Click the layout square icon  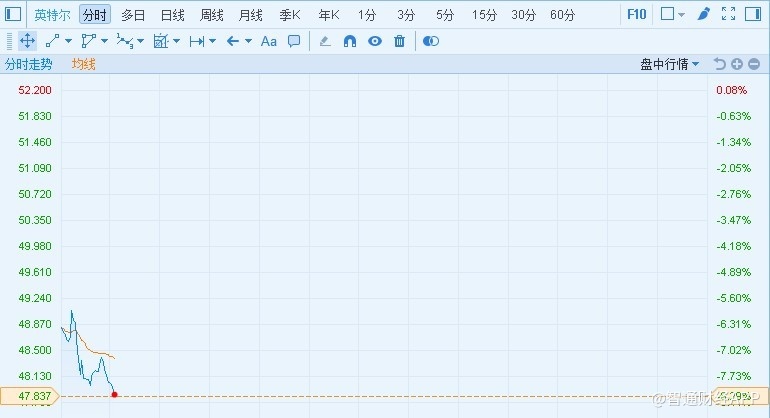(x=667, y=14)
